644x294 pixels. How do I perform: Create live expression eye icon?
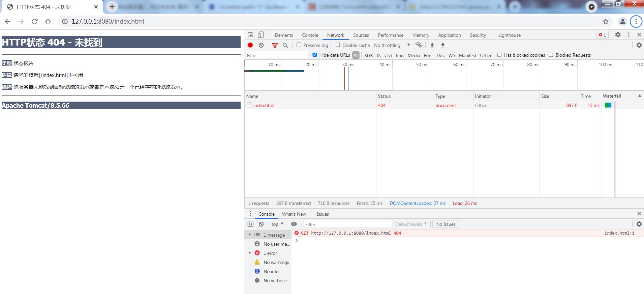click(x=294, y=224)
